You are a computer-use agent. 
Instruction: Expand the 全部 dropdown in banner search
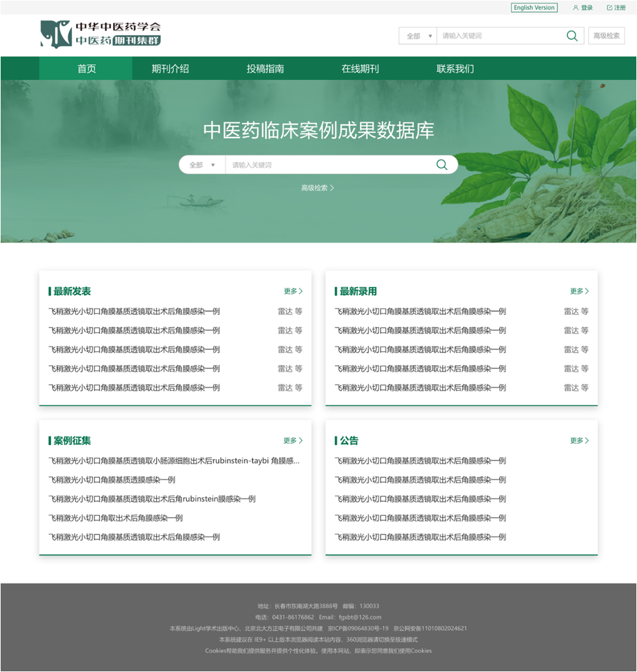(202, 165)
